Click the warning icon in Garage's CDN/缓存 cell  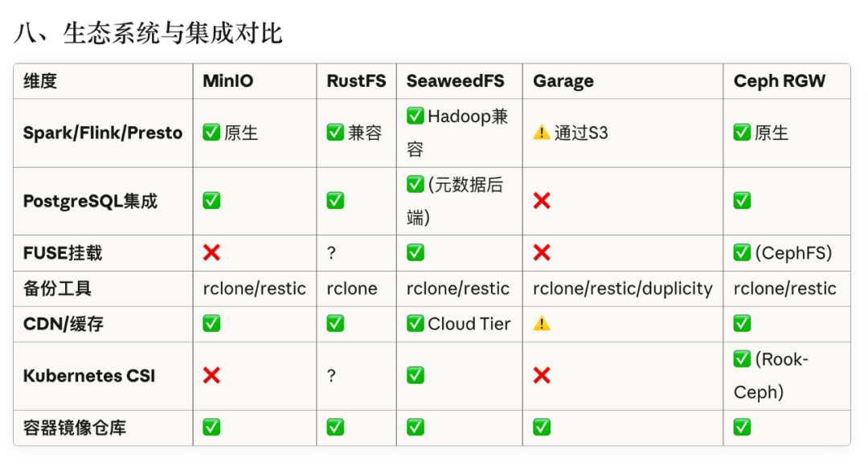tap(542, 323)
